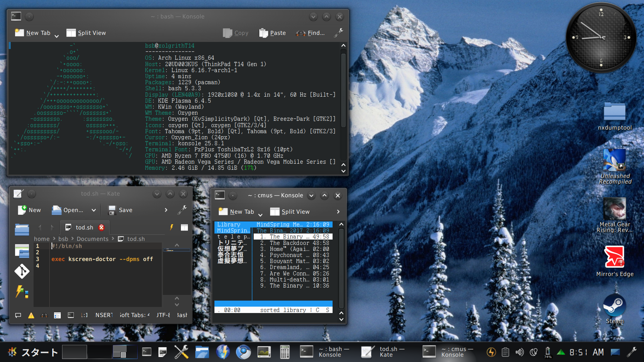Select the tod.sh tab in Kate
Viewport: 644px width, 362px height.
[x=84, y=227]
